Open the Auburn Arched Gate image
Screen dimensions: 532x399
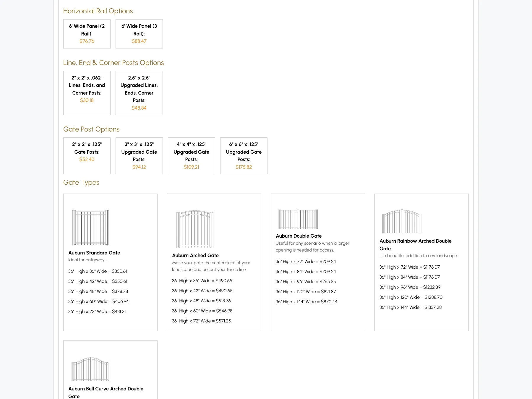pos(195,229)
